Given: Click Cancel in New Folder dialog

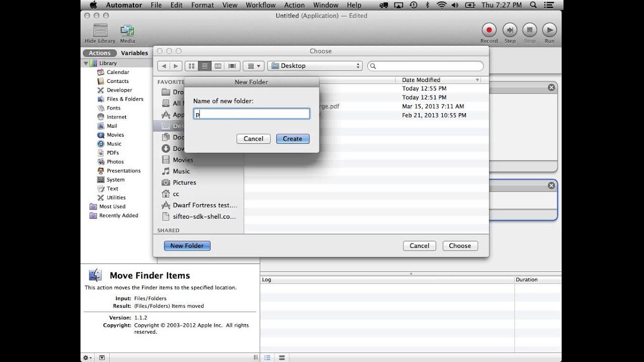Looking at the screenshot, I should pyautogui.click(x=254, y=139).
